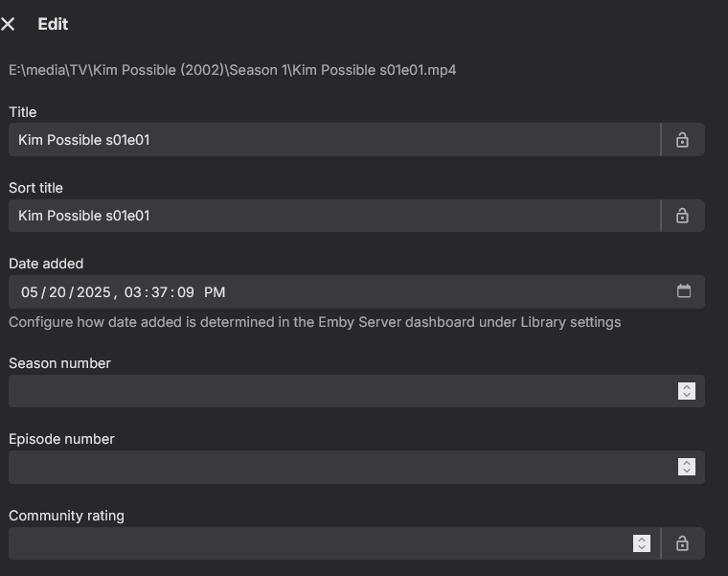Close the Edit dialog with the X
The height and width of the screenshot is (576, 728).
(9, 24)
